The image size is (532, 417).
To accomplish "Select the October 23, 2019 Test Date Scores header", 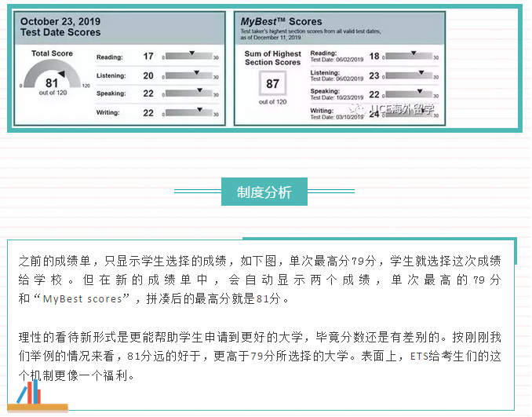I will (x=60, y=27).
